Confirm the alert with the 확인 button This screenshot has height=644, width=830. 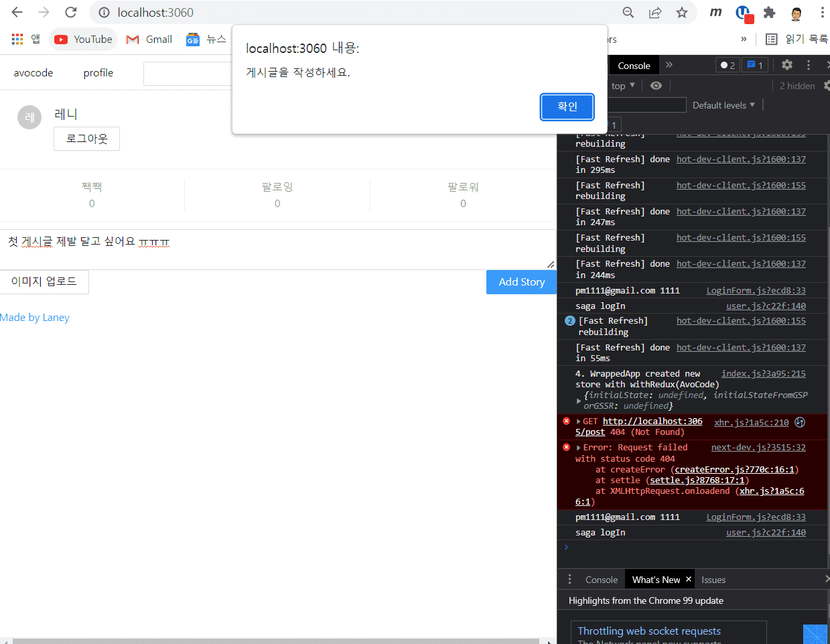pos(567,107)
